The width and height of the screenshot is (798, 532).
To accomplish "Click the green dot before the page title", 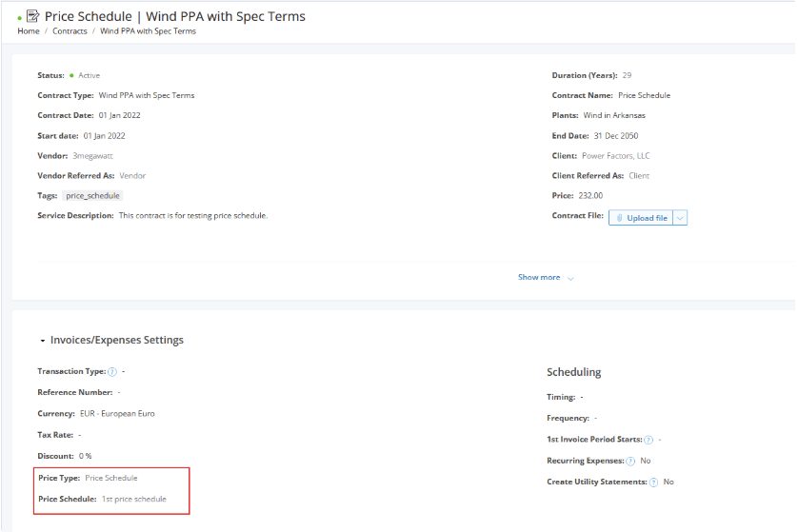I will click(20, 18).
